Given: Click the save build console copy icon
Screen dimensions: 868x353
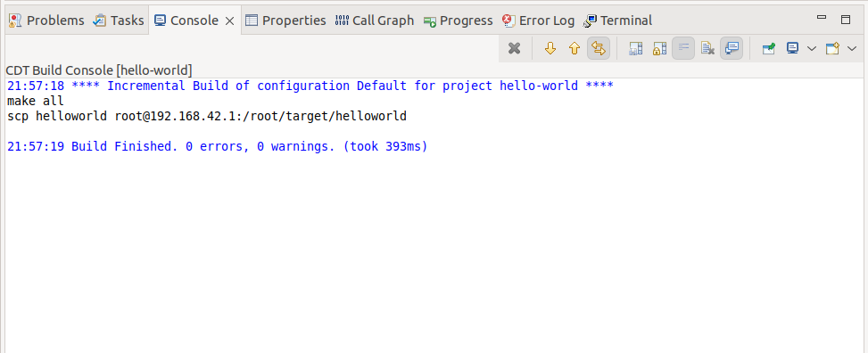Looking at the screenshot, I should (635, 49).
